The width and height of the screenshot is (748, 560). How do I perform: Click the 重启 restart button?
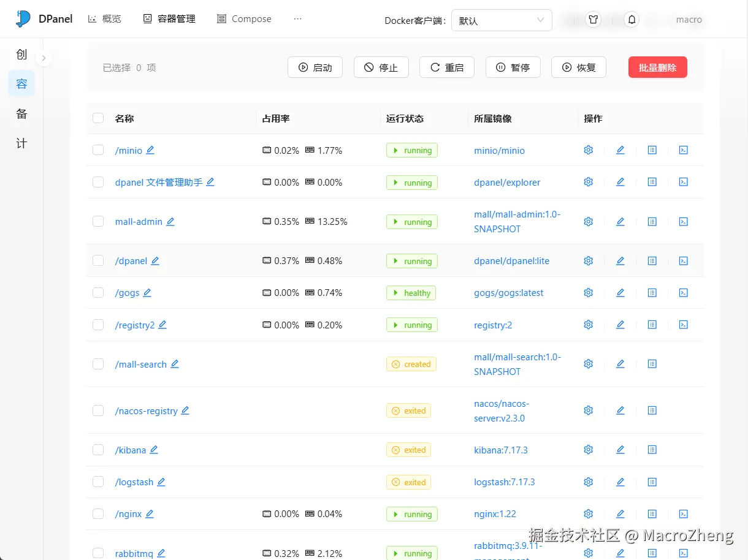pyautogui.click(x=447, y=67)
